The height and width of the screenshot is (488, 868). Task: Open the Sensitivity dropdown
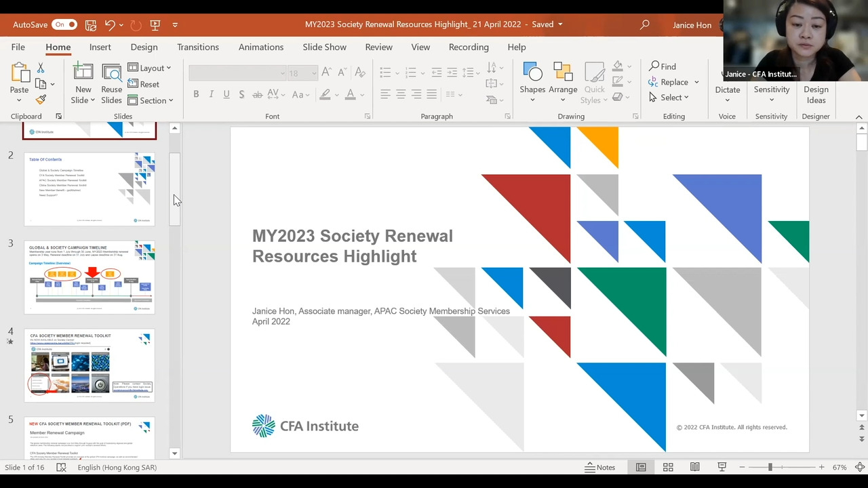[x=771, y=100]
